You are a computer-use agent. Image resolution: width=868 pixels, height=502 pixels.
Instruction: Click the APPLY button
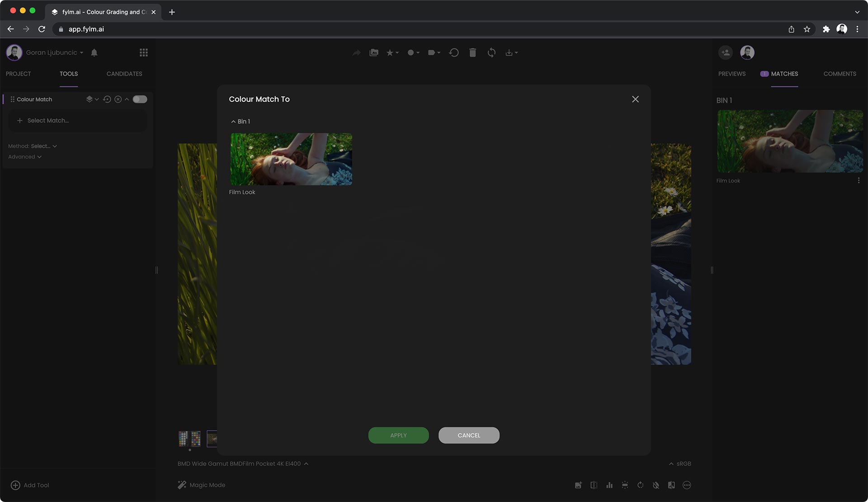398,435
